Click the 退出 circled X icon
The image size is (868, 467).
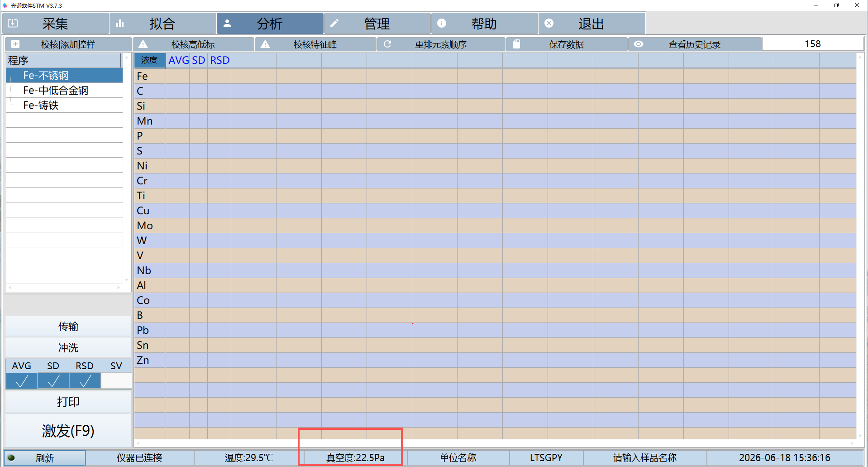pyautogui.click(x=549, y=23)
